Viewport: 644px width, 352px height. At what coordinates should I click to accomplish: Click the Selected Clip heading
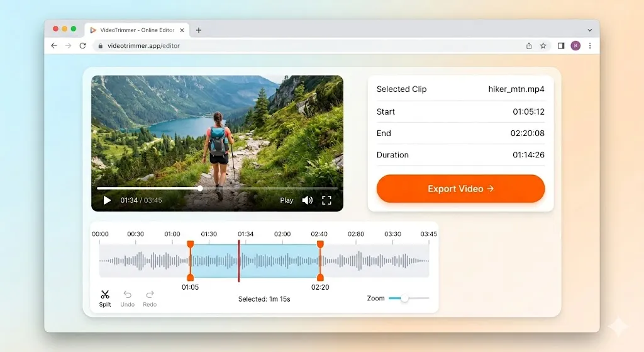402,89
